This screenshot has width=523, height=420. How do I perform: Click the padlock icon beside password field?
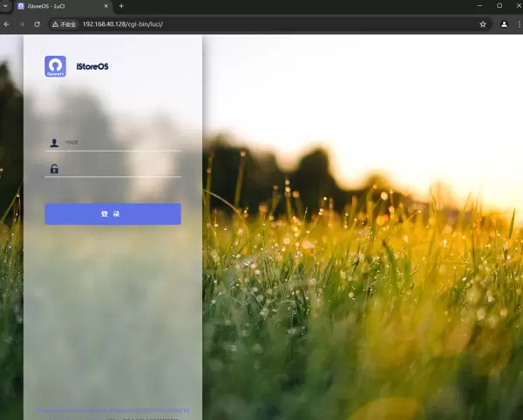(x=54, y=168)
